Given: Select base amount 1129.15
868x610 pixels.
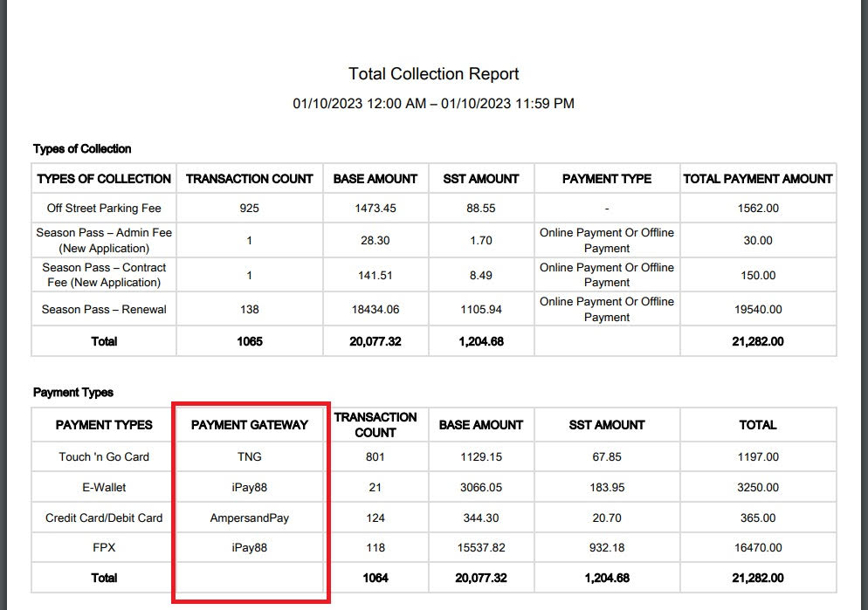Looking at the screenshot, I should pyautogui.click(x=481, y=456).
